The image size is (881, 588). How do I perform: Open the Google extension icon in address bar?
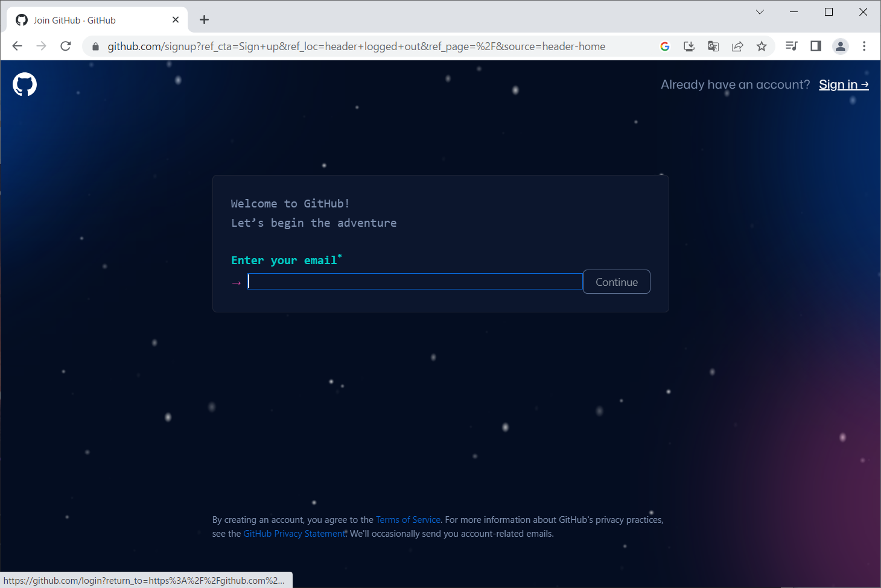[665, 46]
